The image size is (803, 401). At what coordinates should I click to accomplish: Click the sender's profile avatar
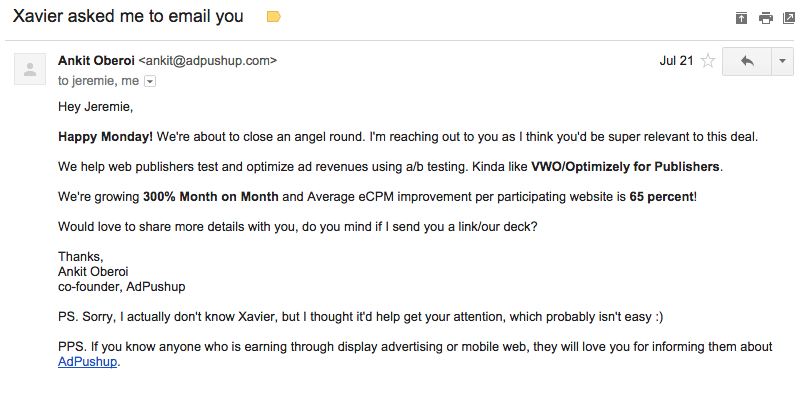click(30, 69)
